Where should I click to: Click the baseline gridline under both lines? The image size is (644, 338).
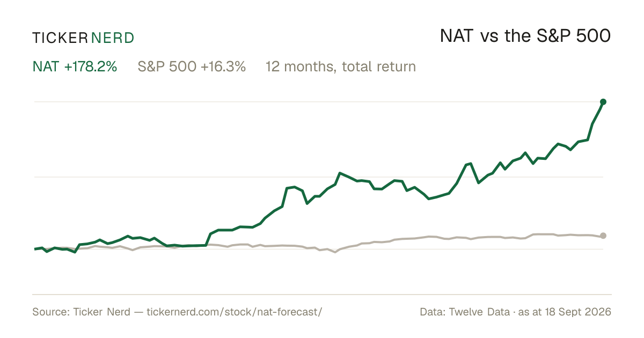319,249
